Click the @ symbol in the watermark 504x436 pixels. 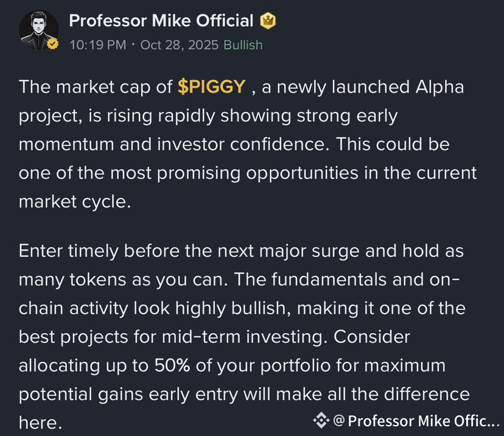pyautogui.click(x=339, y=420)
